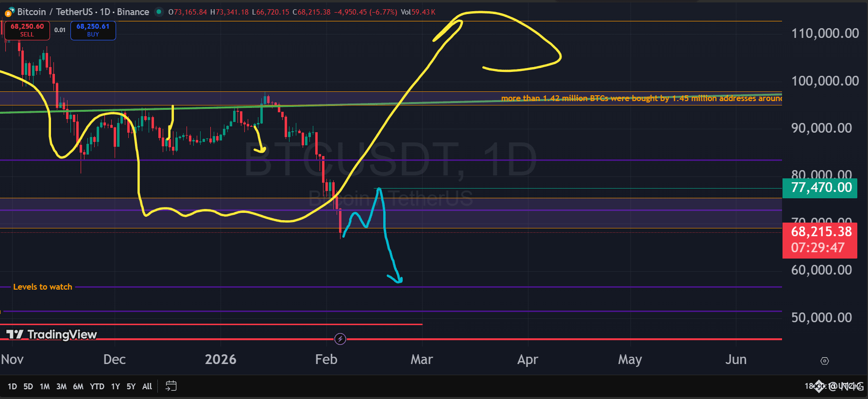
Task: Show All available data range
Action: pos(147,386)
